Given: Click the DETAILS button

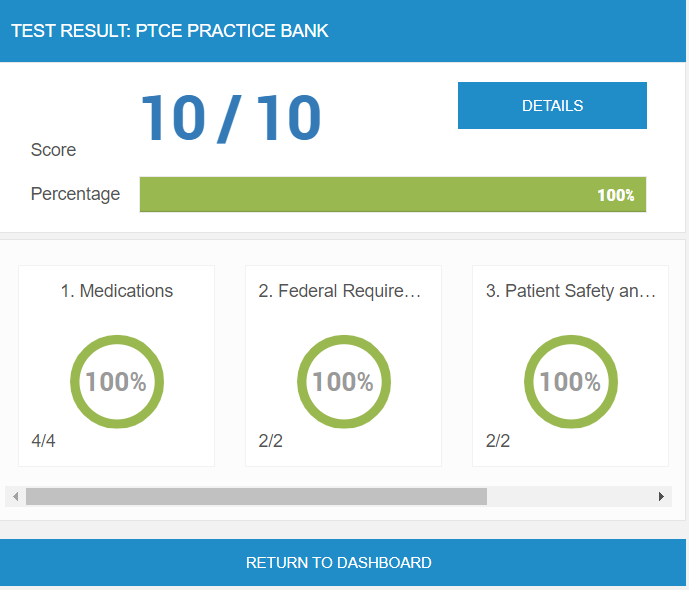Looking at the screenshot, I should 552,106.
